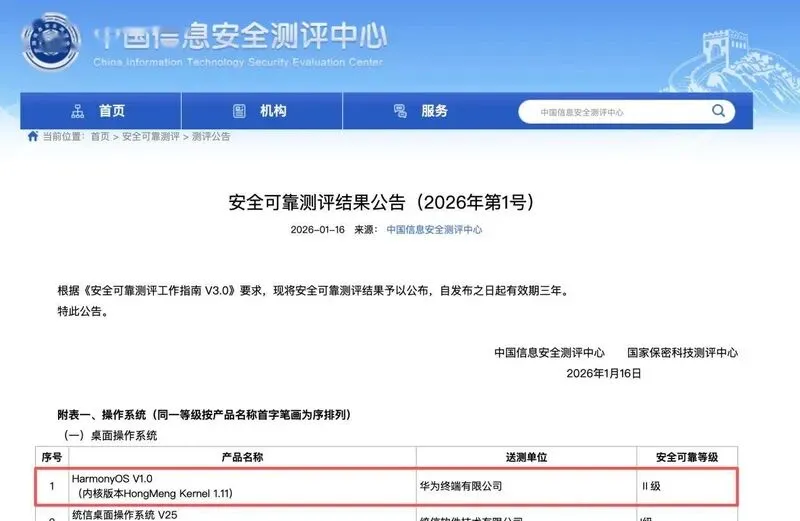Click signed date 2026年1月16日

point(604,374)
